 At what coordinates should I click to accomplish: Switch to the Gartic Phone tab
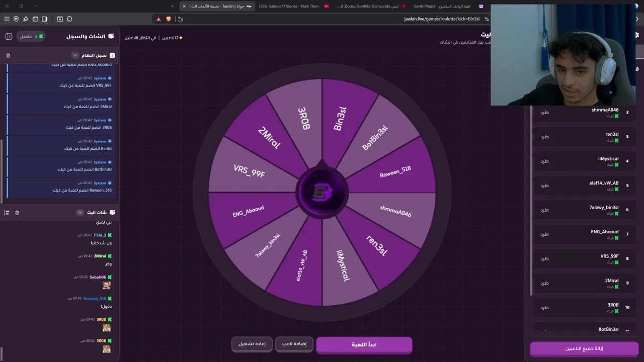point(448,7)
